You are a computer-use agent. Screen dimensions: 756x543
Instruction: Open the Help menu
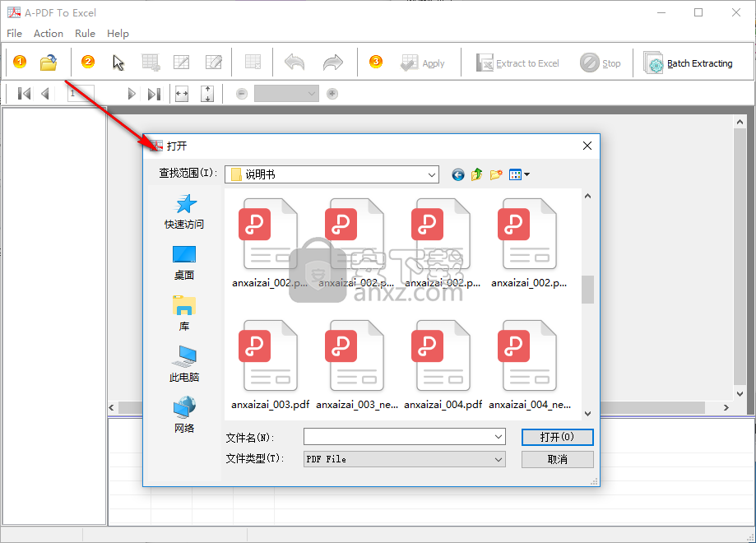coord(118,33)
